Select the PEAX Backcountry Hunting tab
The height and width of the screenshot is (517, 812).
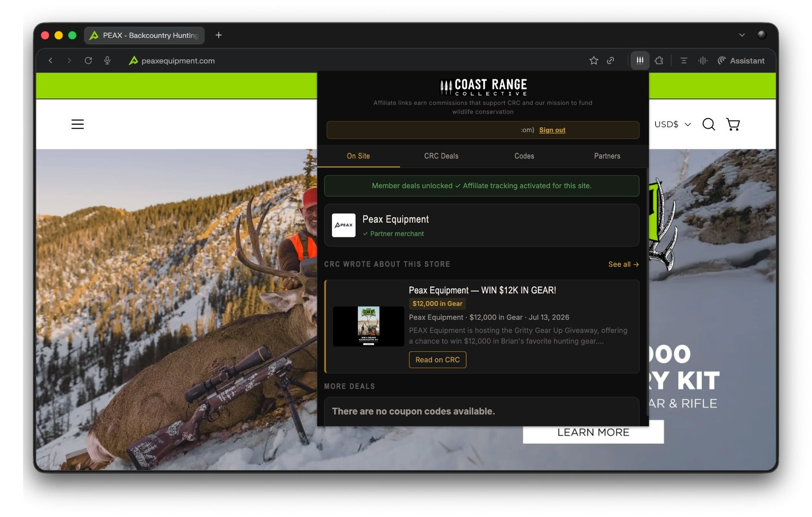145,35
